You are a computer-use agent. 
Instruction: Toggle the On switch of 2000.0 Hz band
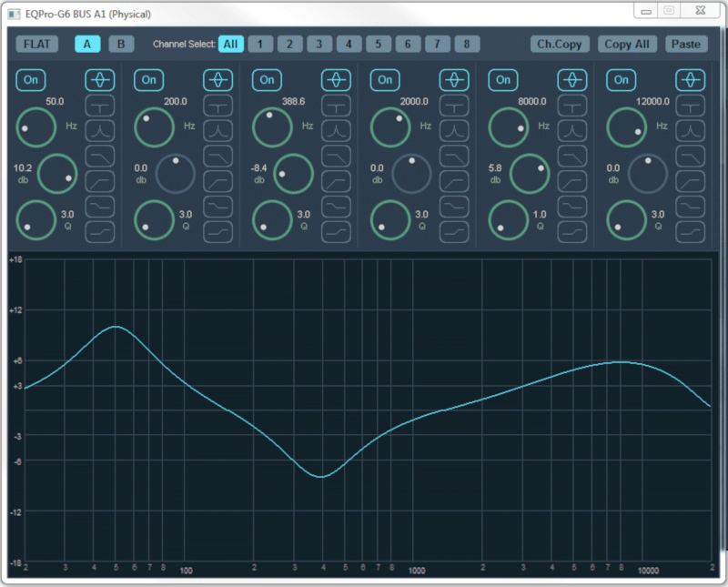[x=385, y=80]
